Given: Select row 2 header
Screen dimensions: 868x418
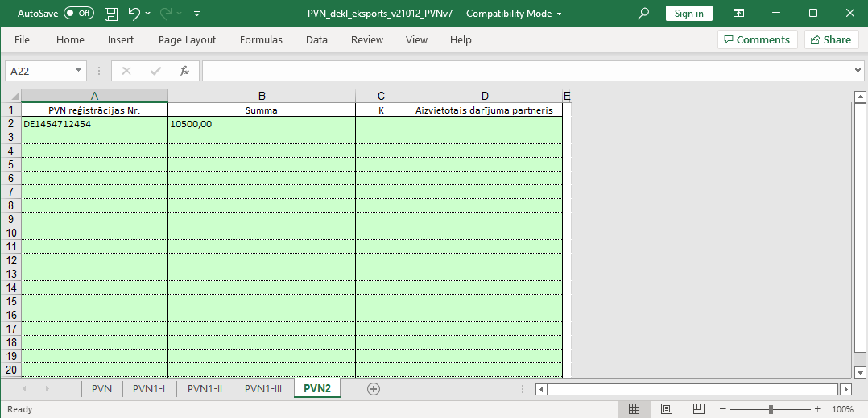Looking at the screenshot, I should click(x=12, y=123).
